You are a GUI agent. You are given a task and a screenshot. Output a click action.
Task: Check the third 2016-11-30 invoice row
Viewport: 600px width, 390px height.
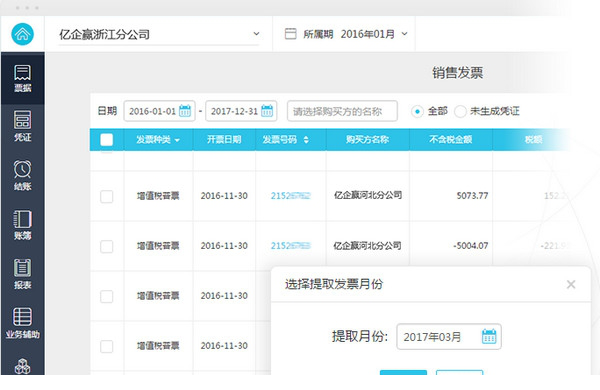tap(106, 296)
